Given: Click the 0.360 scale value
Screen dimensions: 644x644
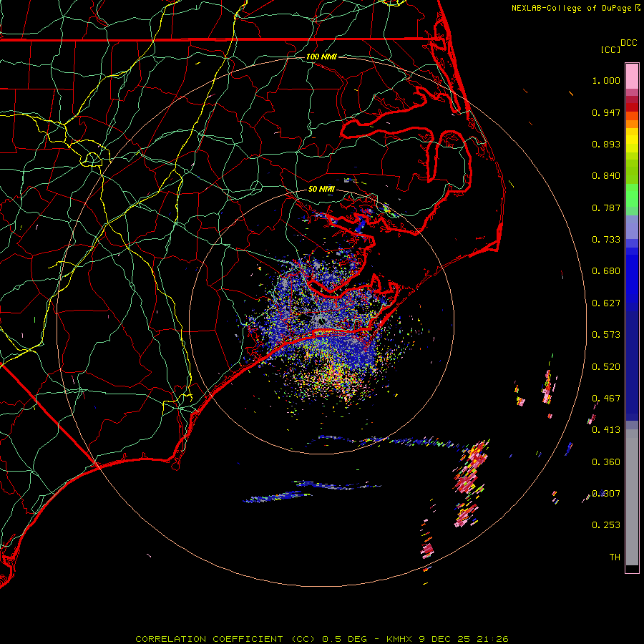Looking at the screenshot, I should (x=606, y=462).
